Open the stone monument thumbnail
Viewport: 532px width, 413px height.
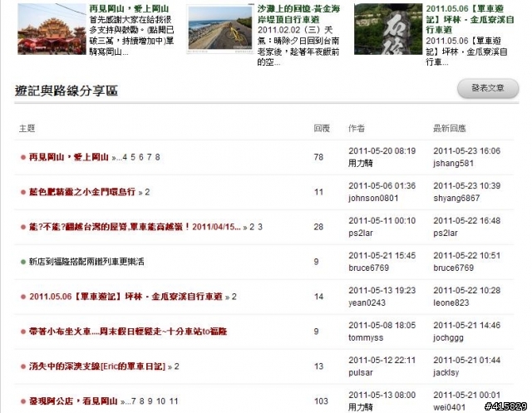388,29
